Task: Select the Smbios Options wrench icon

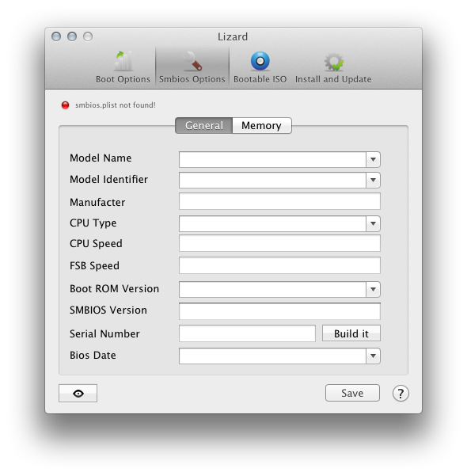Action: coord(192,61)
